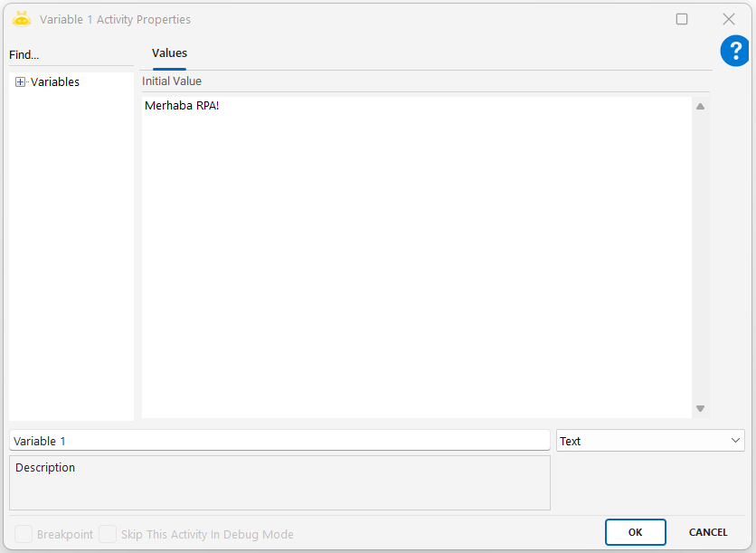Select the Variables item in the tree

[x=55, y=82]
